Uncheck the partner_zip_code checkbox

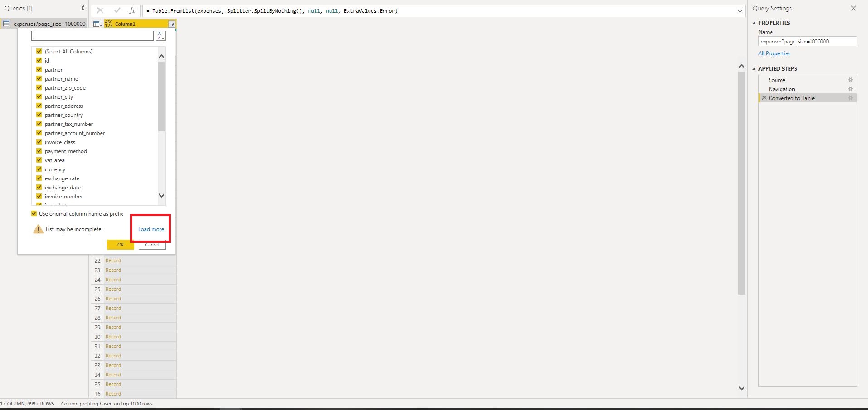tap(39, 87)
